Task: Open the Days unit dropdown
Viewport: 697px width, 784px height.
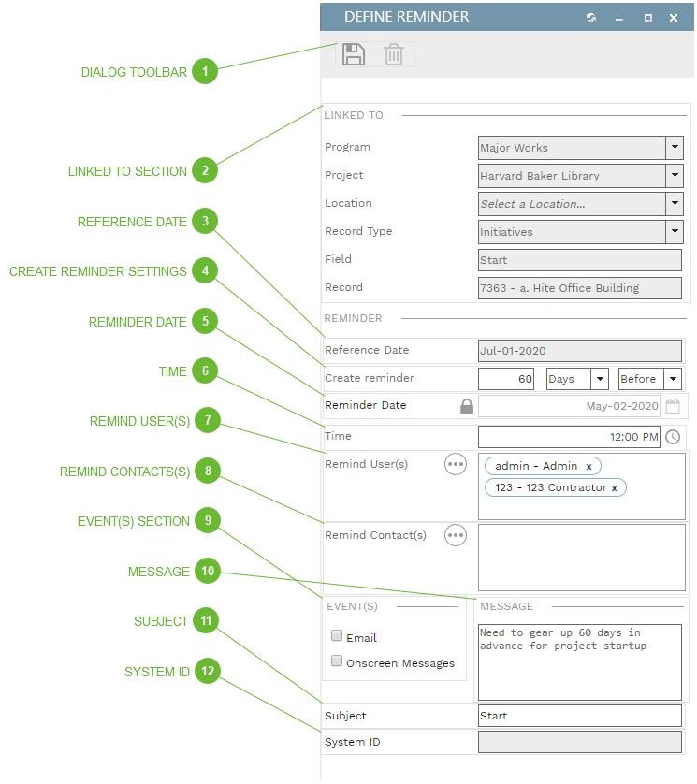Action: (598, 379)
